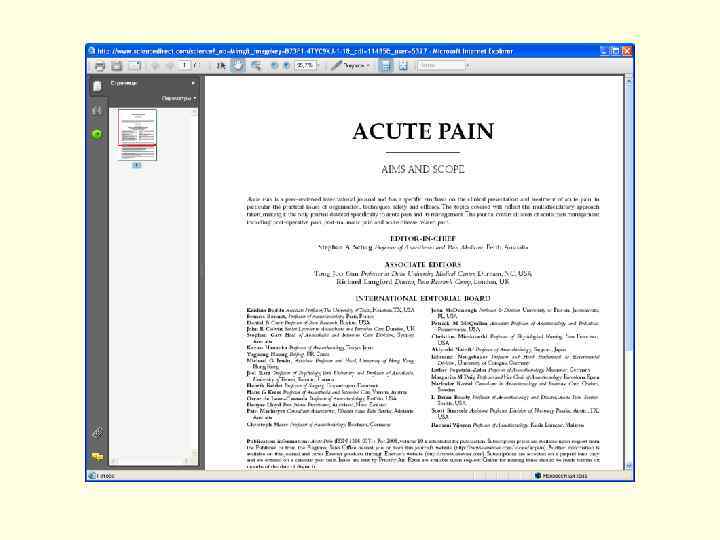Open the Sign pen dropdown
The width and height of the screenshot is (720, 540).
pos(350,66)
